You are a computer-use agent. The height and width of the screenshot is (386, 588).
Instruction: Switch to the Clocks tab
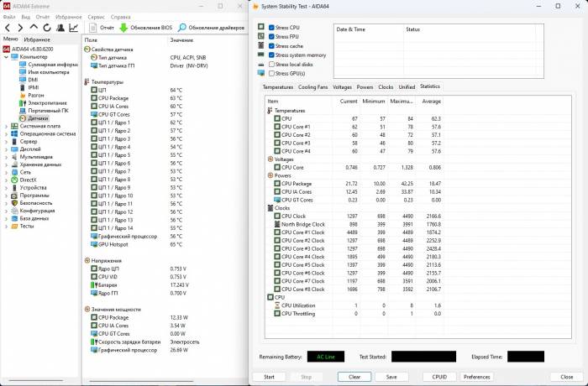click(x=386, y=87)
